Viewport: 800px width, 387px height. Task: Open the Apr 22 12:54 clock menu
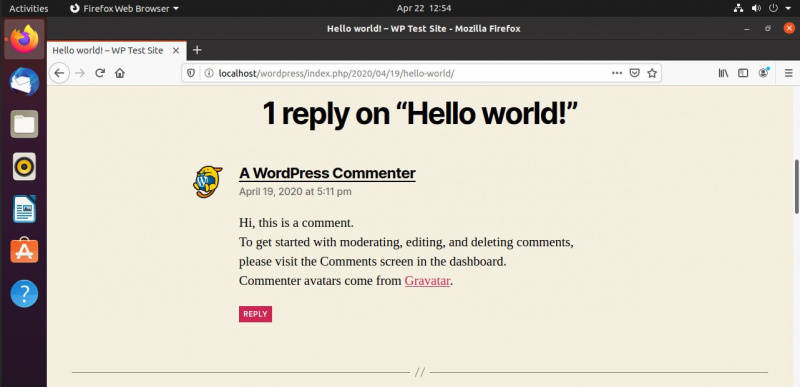(423, 8)
